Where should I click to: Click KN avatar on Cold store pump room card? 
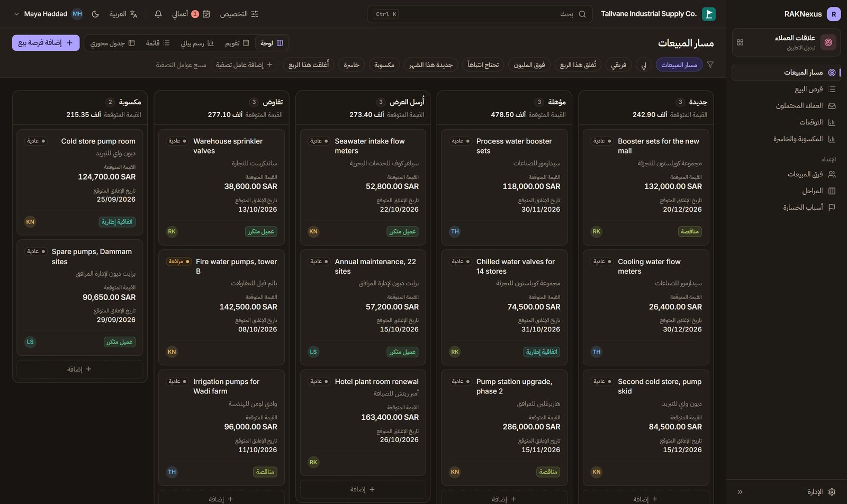click(30, 222)
